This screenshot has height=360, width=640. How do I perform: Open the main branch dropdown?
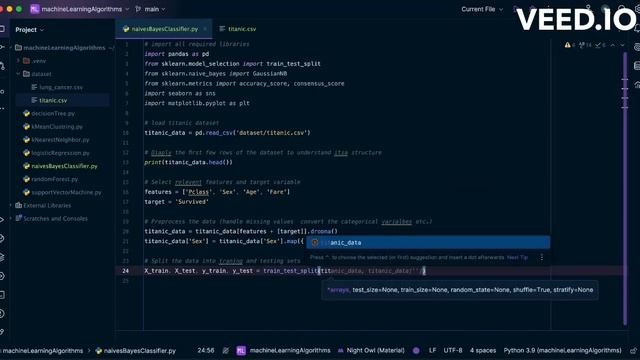click(x=151, y=9)
